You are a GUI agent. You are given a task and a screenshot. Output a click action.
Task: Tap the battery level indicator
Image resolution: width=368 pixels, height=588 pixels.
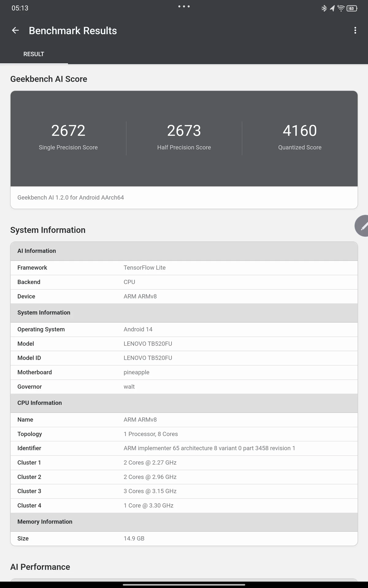[352, 8]
